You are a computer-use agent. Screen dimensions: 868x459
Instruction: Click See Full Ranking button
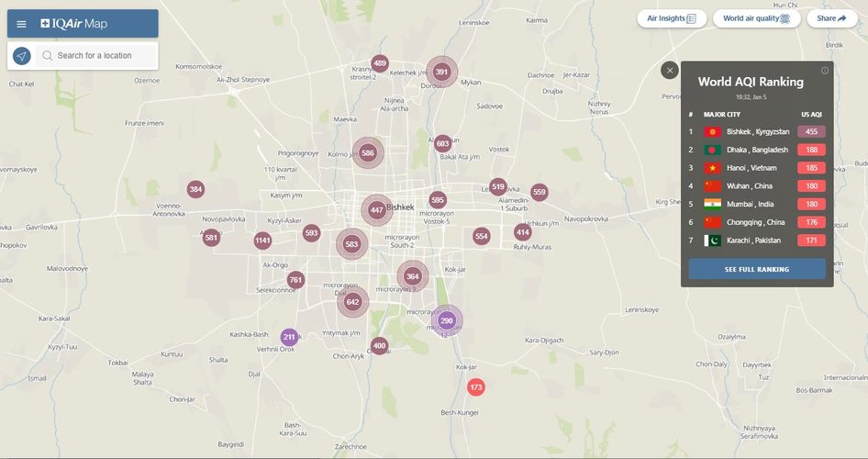[x=757, y=269]
